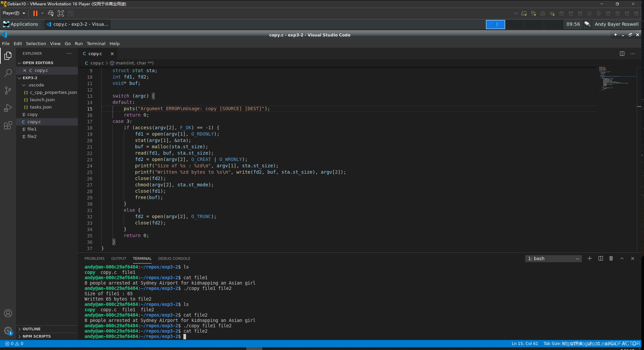Open the Help menu
The image size is (644, 350).
point(115,44)
